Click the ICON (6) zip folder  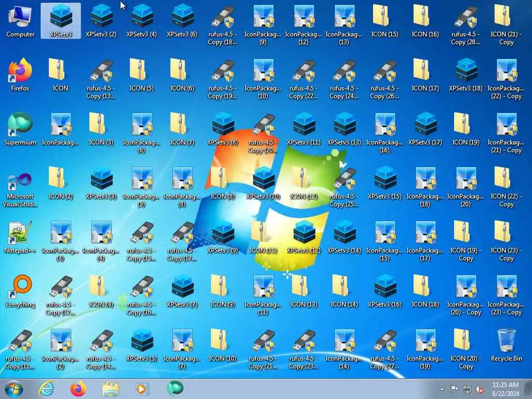point(182,75)
